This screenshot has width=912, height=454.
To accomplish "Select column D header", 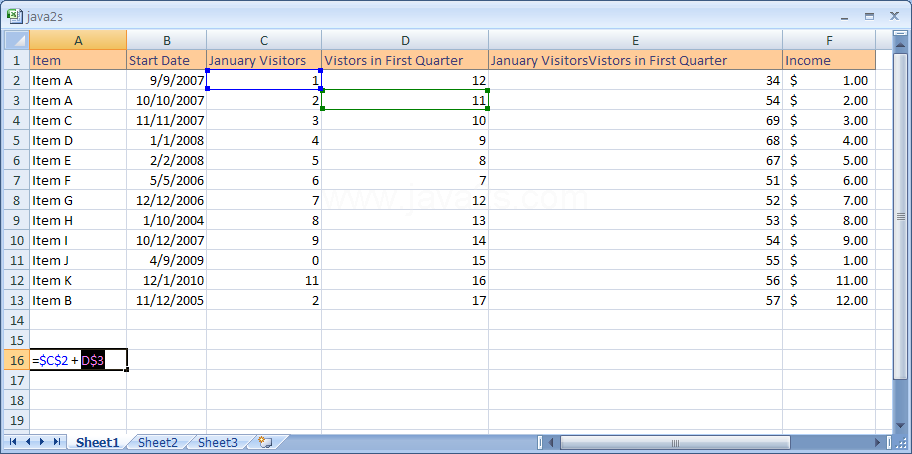I will 405,40.
